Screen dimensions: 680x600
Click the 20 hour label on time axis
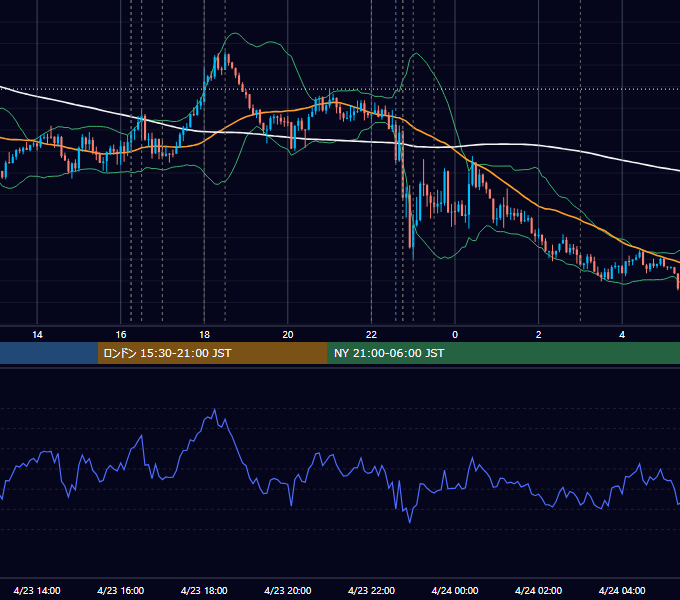coord(288,335)
